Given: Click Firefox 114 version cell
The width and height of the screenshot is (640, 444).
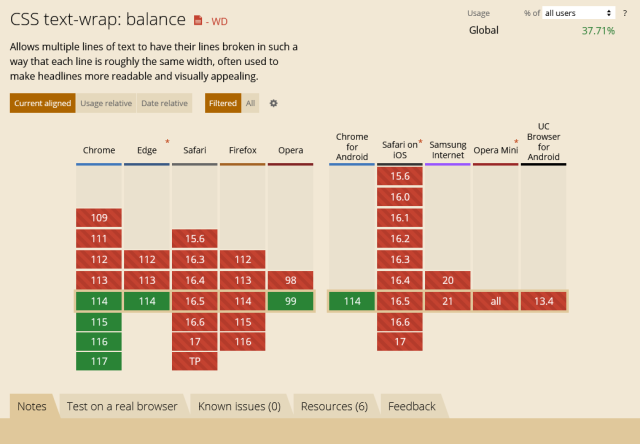Looking at the screenshot, I should pos(243,301).
